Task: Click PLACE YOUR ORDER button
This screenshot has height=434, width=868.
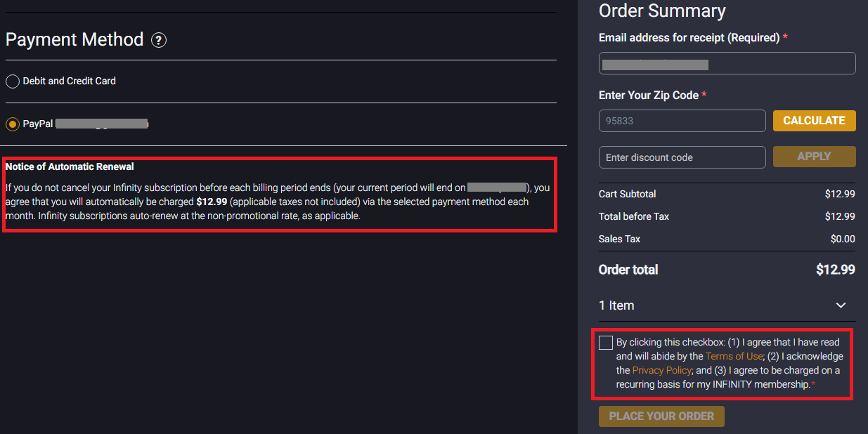Action: (661, 416)
